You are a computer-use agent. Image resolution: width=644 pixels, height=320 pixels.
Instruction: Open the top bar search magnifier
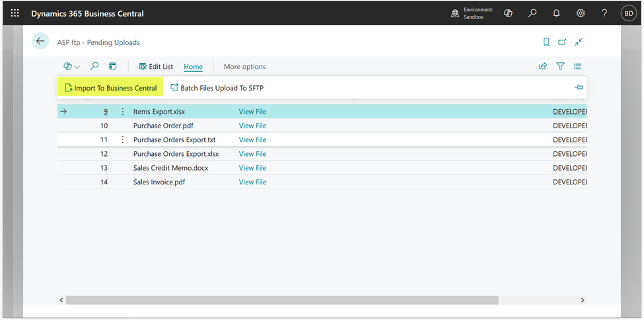point(532,13)
